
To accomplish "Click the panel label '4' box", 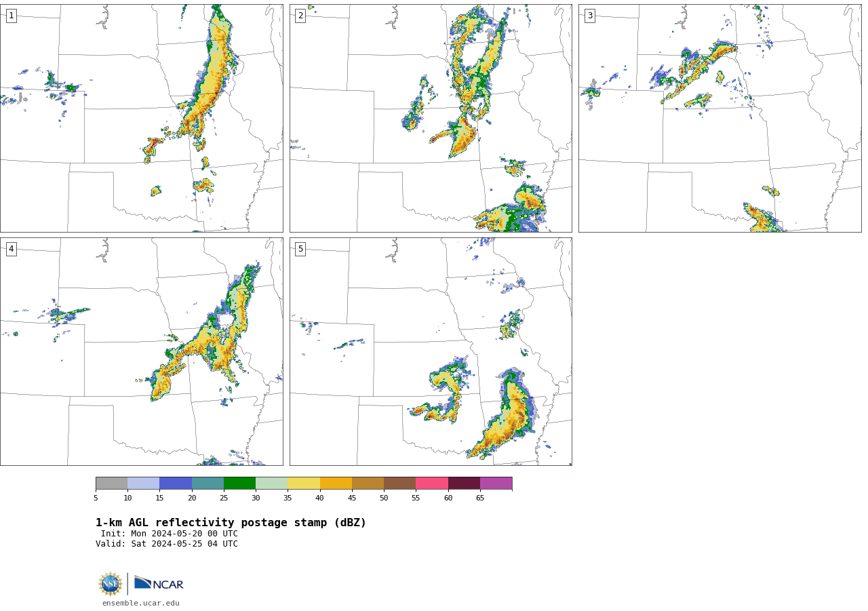I will (x=11, y=249).
